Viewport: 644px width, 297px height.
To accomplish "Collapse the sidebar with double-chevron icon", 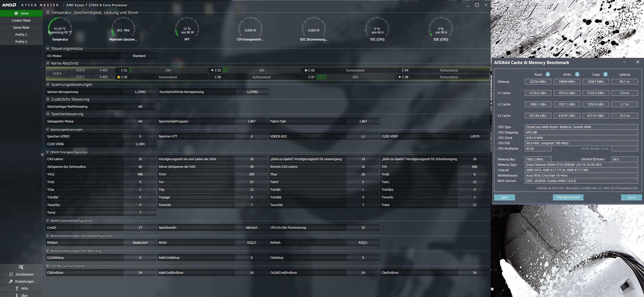I will (x=42, y=154).
